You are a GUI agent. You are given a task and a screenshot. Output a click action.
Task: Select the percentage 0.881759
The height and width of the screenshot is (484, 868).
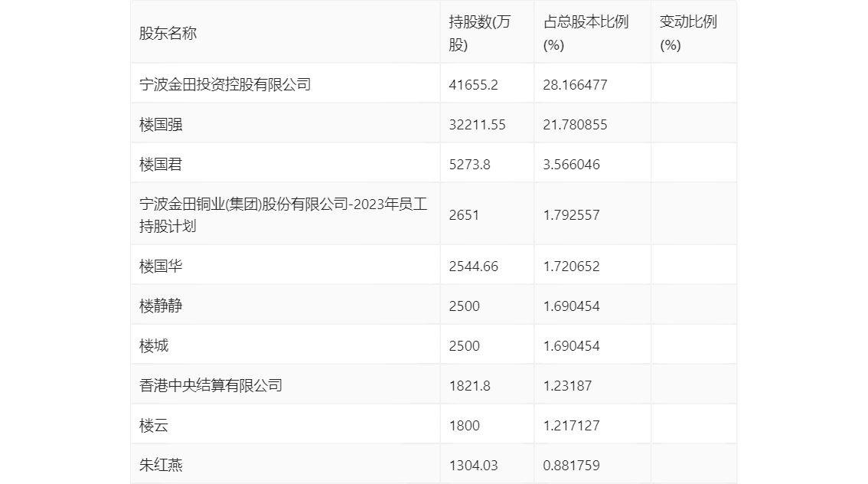(x=571, y=465)
